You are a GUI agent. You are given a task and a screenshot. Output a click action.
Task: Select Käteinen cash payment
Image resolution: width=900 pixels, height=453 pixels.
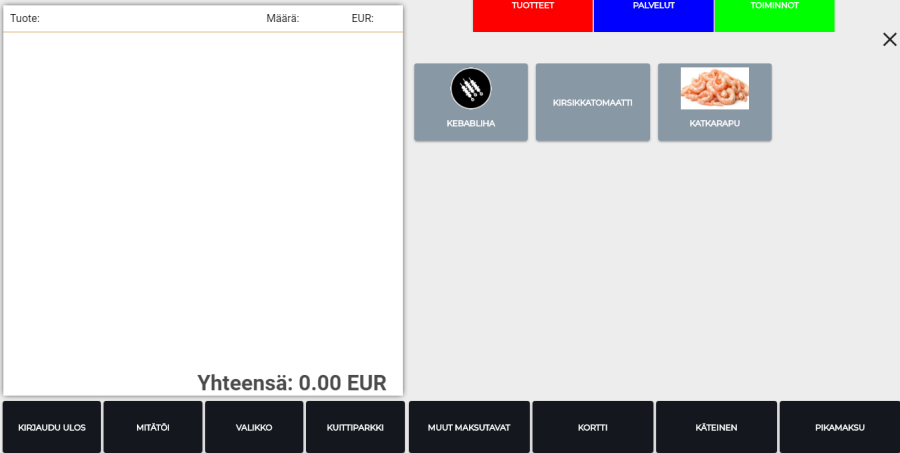tap(716, 427)
